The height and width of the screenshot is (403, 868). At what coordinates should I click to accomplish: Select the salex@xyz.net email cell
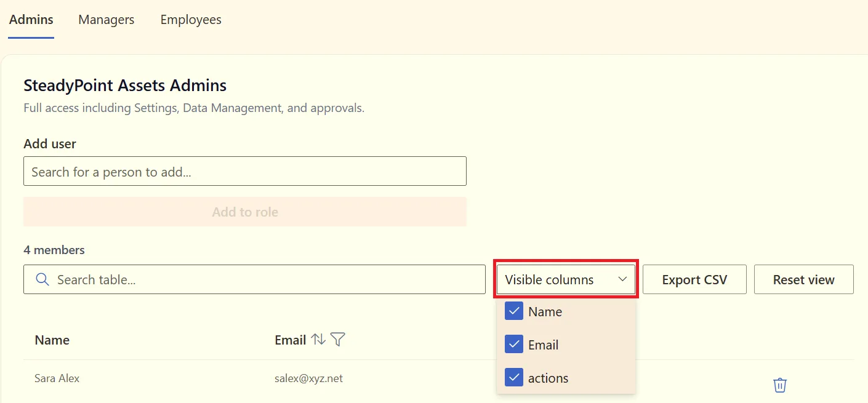(x=309, y=378)
